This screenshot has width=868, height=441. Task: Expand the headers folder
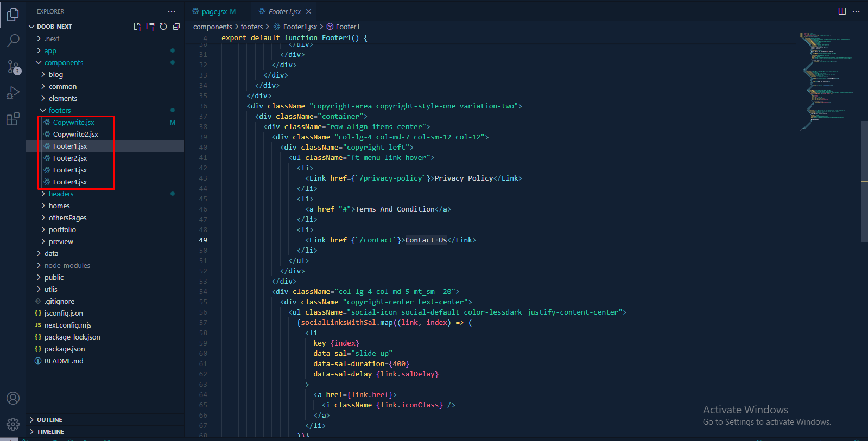[x=105, y=194]
